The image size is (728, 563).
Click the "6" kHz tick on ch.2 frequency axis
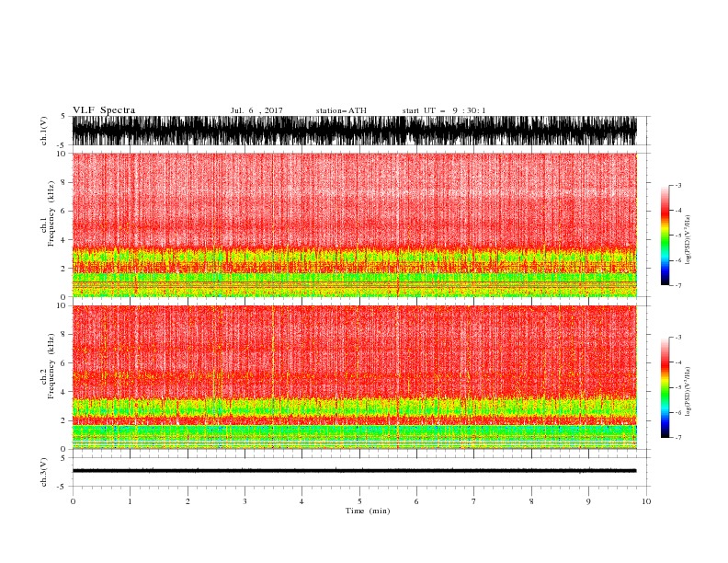coord(64,362)
